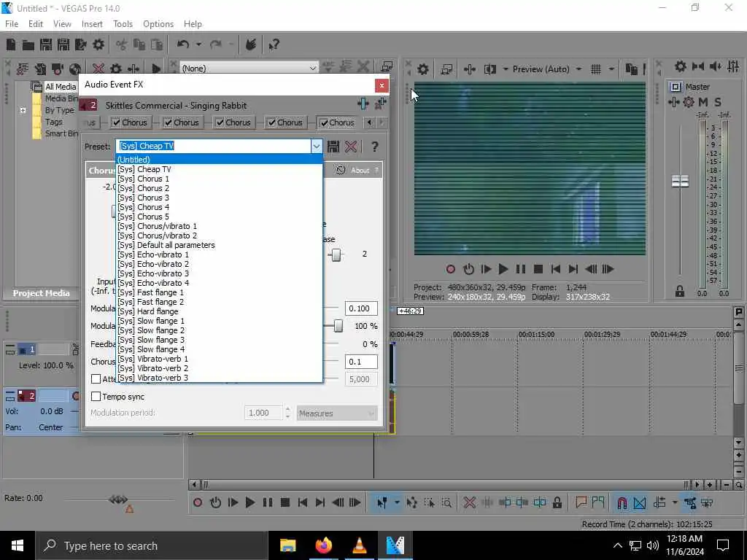Toggle the Attenuate checkbox above Tempo sync
This screenshot has height=560, width=747.
tap(96, 379)
